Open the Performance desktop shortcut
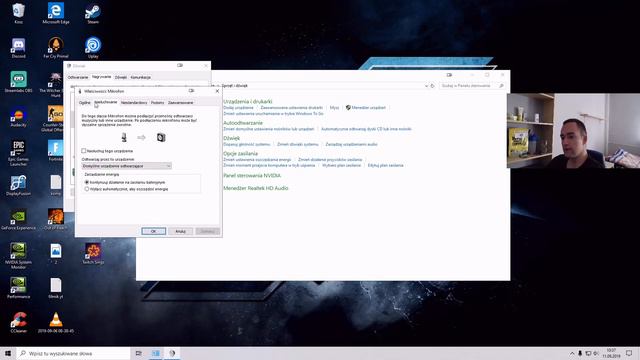The image size is (640, 360). 18,288
